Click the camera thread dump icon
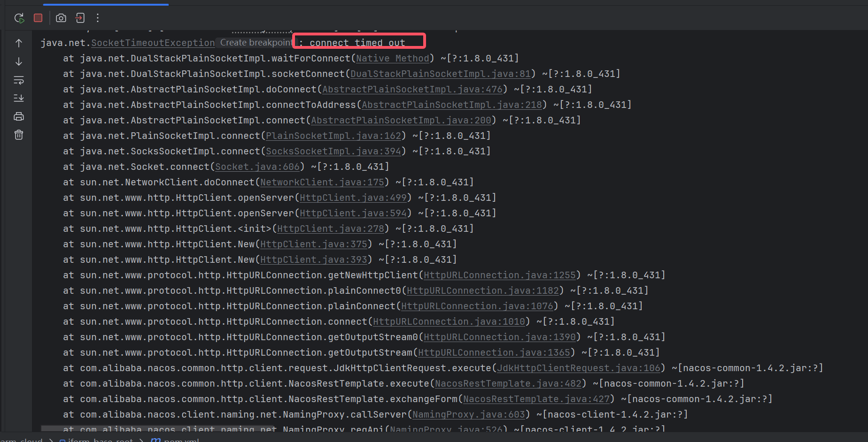The image size is (868, 442). point(61,18)
